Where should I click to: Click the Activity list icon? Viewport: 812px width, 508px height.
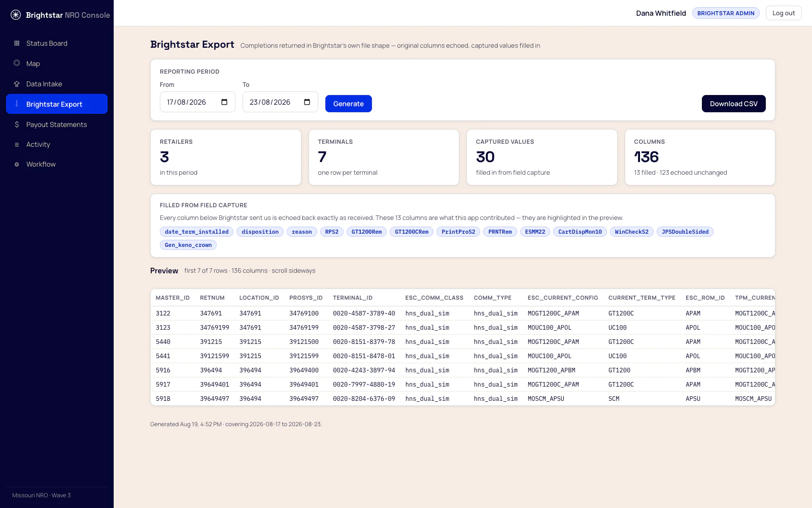tap(17, 144)
